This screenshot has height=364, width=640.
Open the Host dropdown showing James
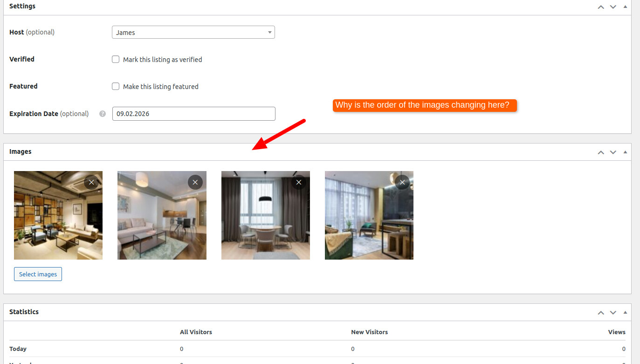193,32
